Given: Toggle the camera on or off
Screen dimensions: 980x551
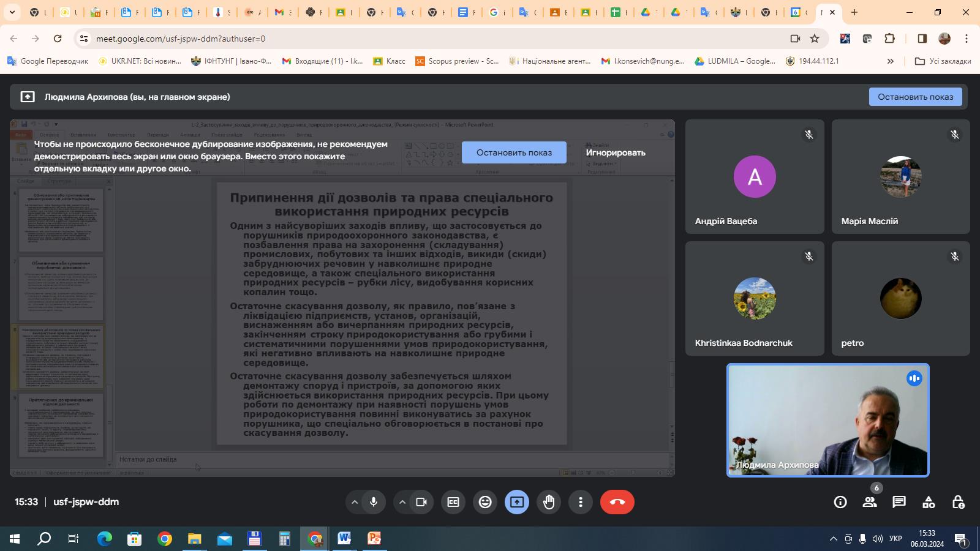Looking at the screenshot, I should [x=421, y=502].
